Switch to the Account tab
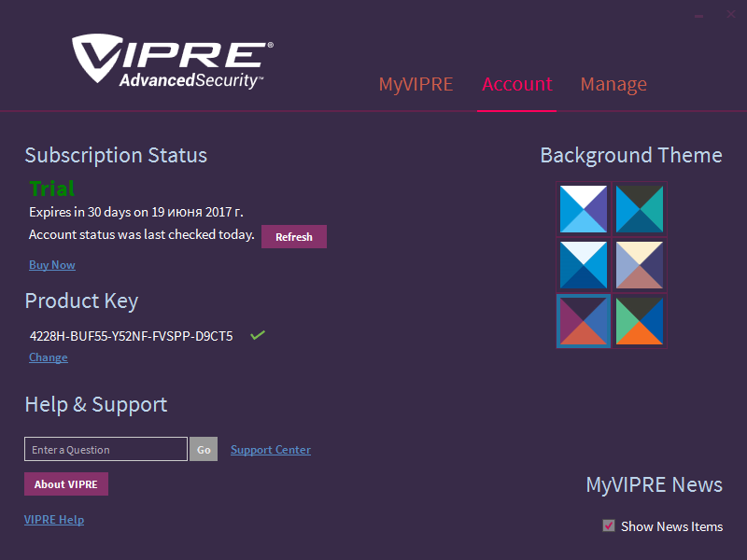This screenshot has width=747, height=560. (x=517, y=84)
